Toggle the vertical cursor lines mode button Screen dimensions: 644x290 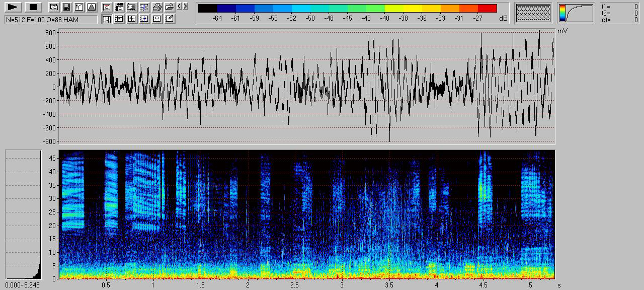(x=107, y=19)
